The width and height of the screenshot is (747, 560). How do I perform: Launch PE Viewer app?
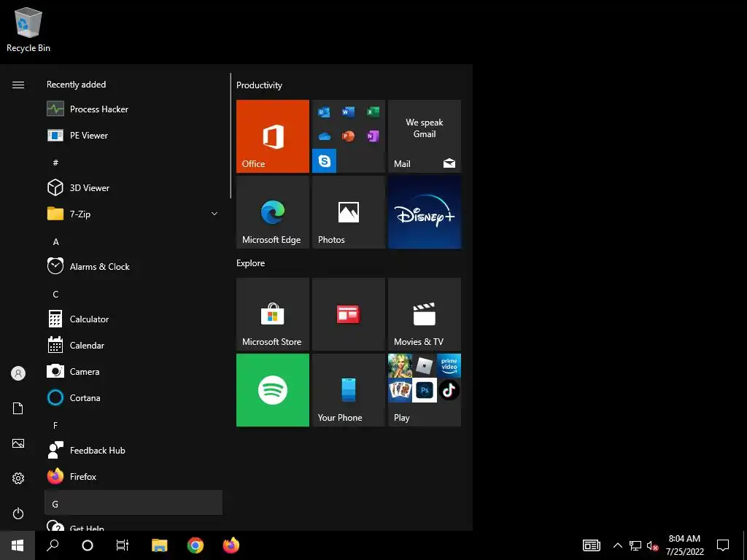[x=133, y=135]
